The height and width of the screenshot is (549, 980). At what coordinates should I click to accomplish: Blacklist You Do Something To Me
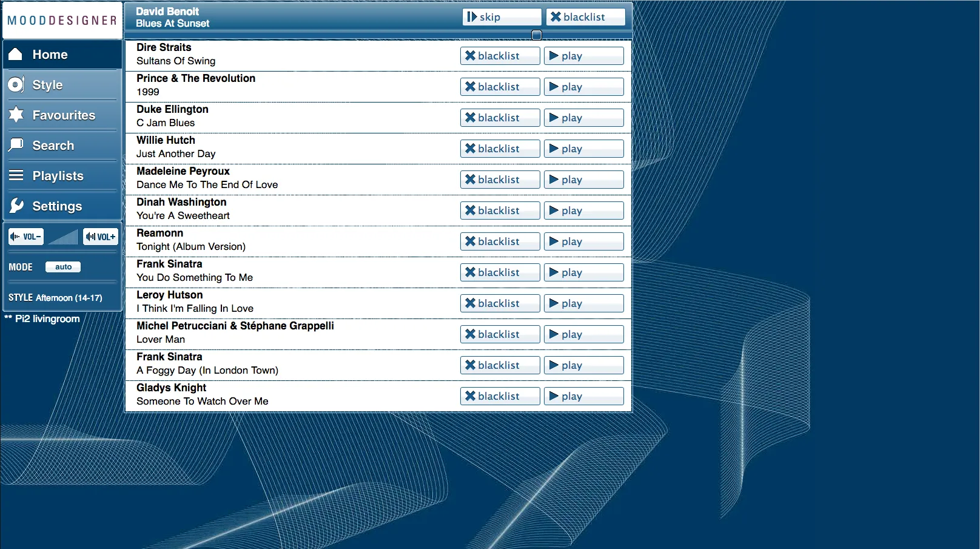click(500, 272)
